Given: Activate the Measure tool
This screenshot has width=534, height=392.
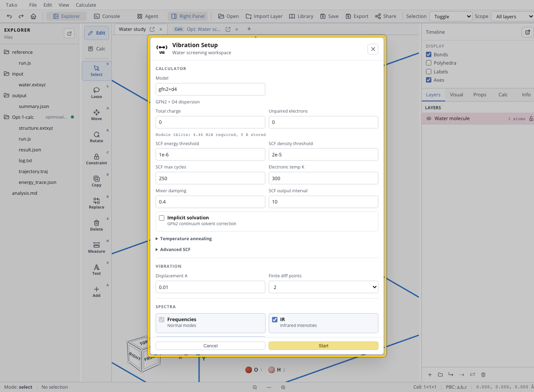Looking at the screenshot, I should pos(96,247).
